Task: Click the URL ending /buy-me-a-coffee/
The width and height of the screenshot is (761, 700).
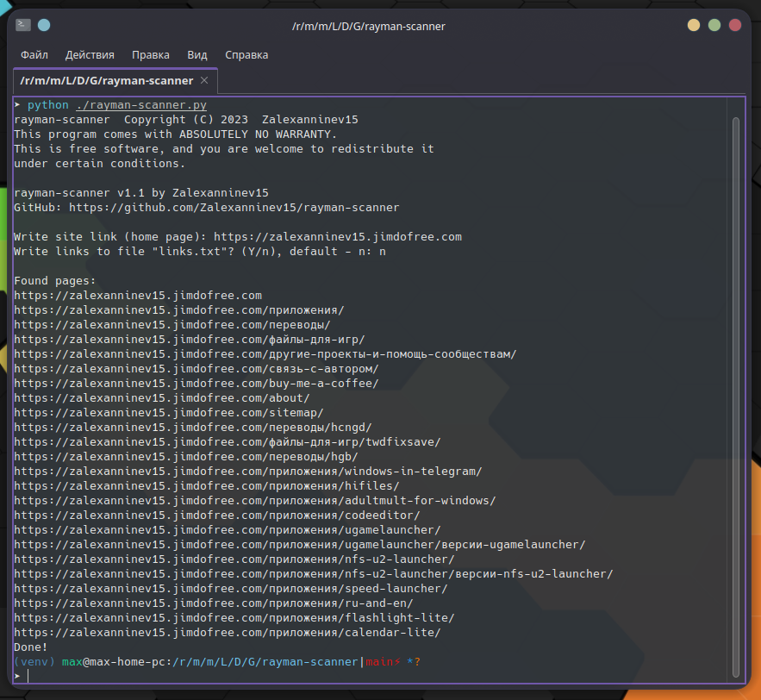Action: click(196, 383)
